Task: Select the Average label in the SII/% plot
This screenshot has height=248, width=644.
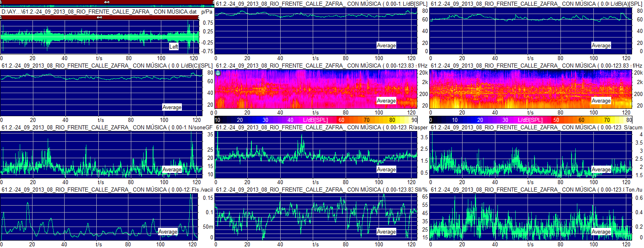Action: (x=386, y=232)
